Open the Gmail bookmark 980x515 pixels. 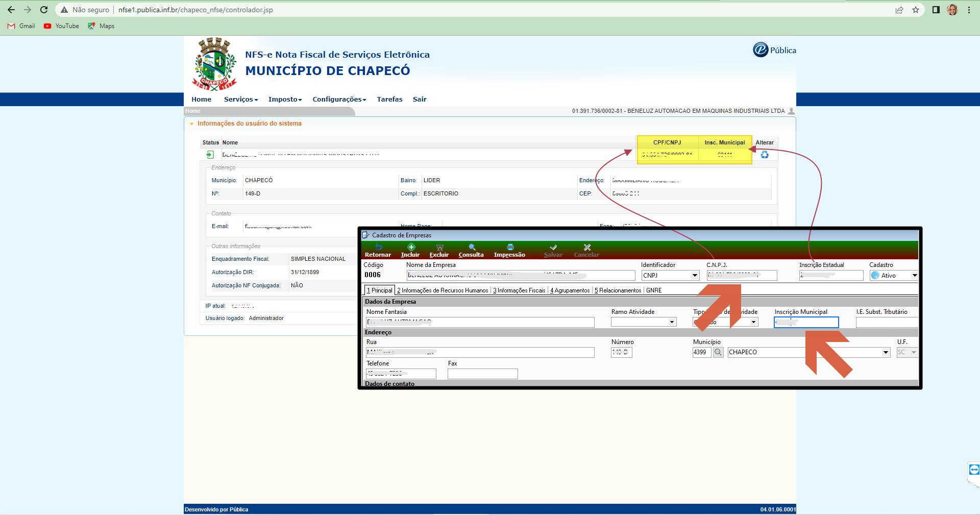click(21, 26)
